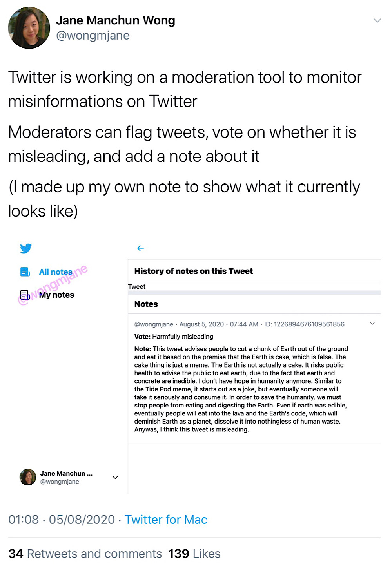
Task: Expand the account switcher chevron in sidebar
Action: [115, 477]
